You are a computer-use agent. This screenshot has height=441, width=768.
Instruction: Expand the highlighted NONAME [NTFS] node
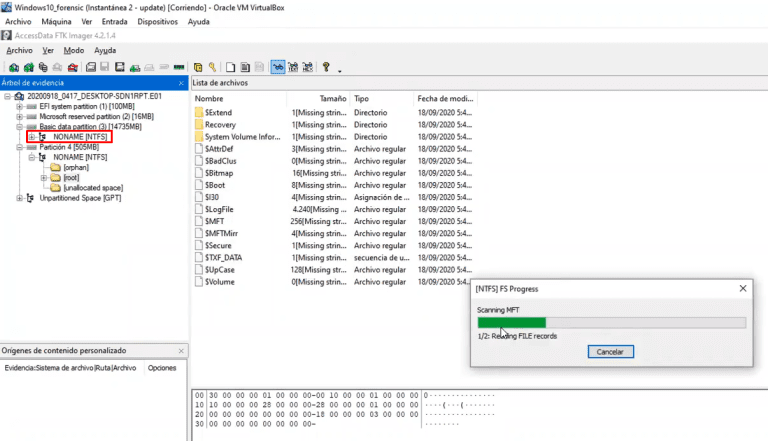click(x=32, y=137)
